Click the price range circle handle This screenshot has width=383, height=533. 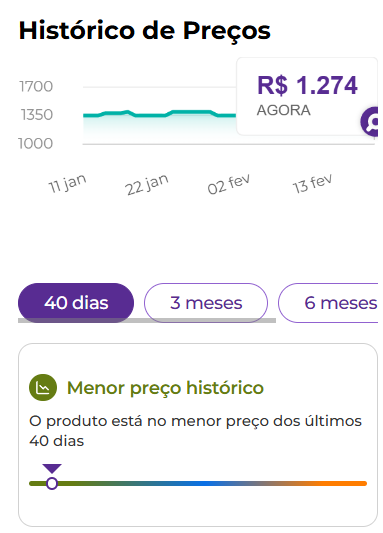click(52, 483)
